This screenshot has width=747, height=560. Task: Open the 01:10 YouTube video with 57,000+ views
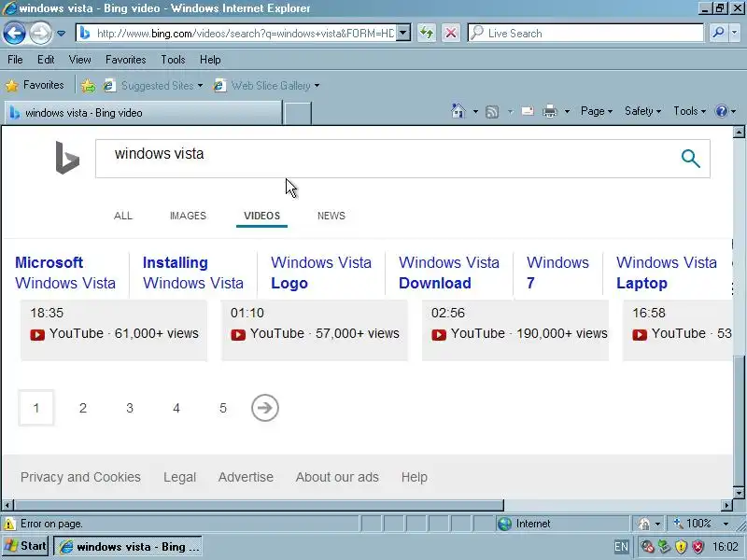coord(315,330)
